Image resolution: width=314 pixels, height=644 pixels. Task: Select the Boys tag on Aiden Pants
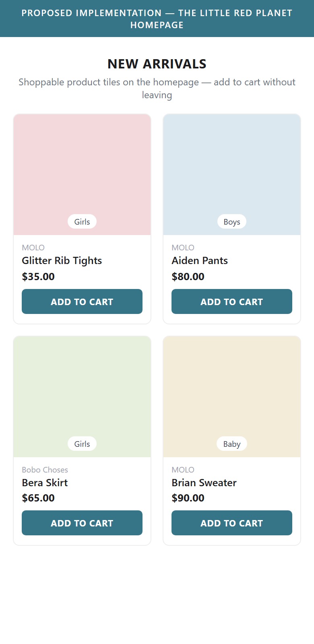232,221
